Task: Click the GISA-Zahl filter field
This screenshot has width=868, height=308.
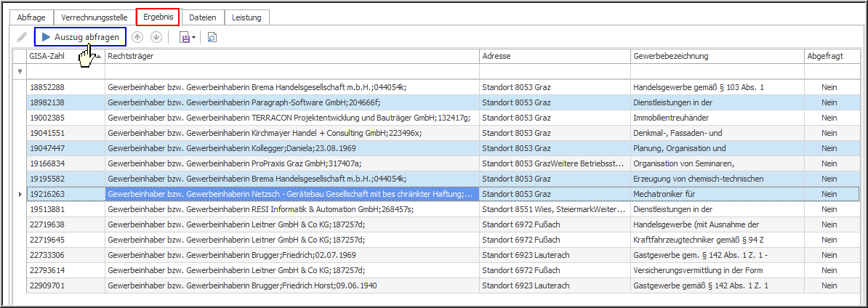Action: click(66, 72)
